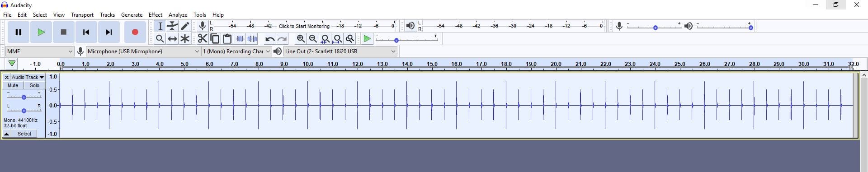Mute the Audio Track
This screenshot has width=868, height=172.
tap(13, 85)
